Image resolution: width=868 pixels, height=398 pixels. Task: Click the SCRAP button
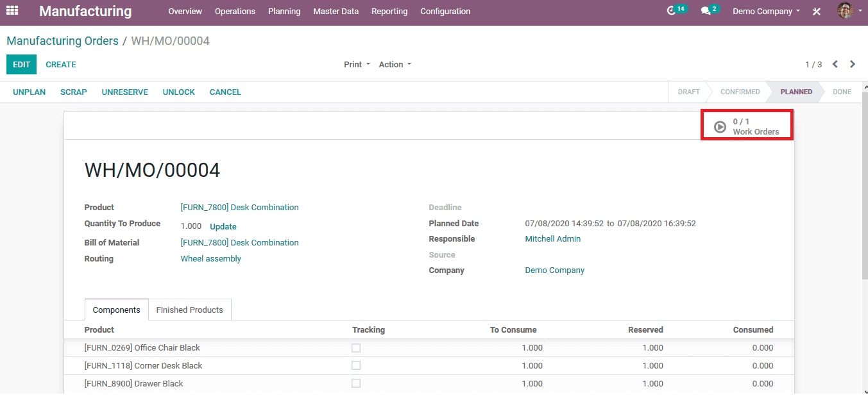click(x=74, y=92)
